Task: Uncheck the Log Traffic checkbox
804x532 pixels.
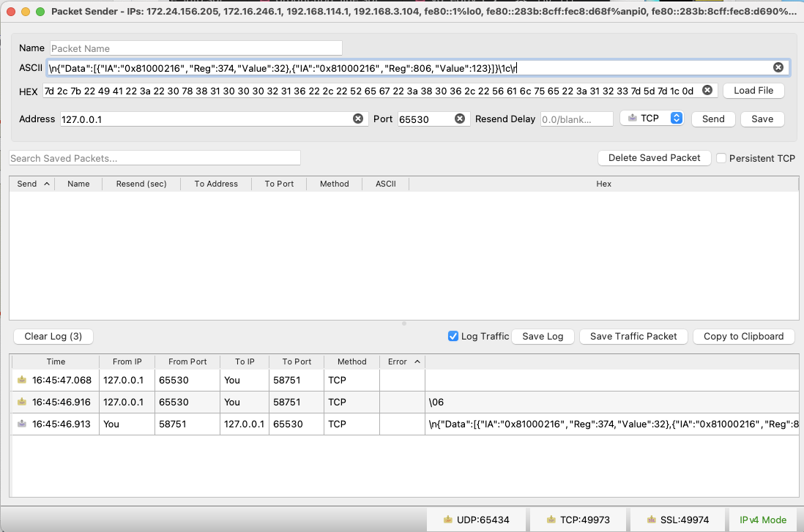Action: point(453,336)
